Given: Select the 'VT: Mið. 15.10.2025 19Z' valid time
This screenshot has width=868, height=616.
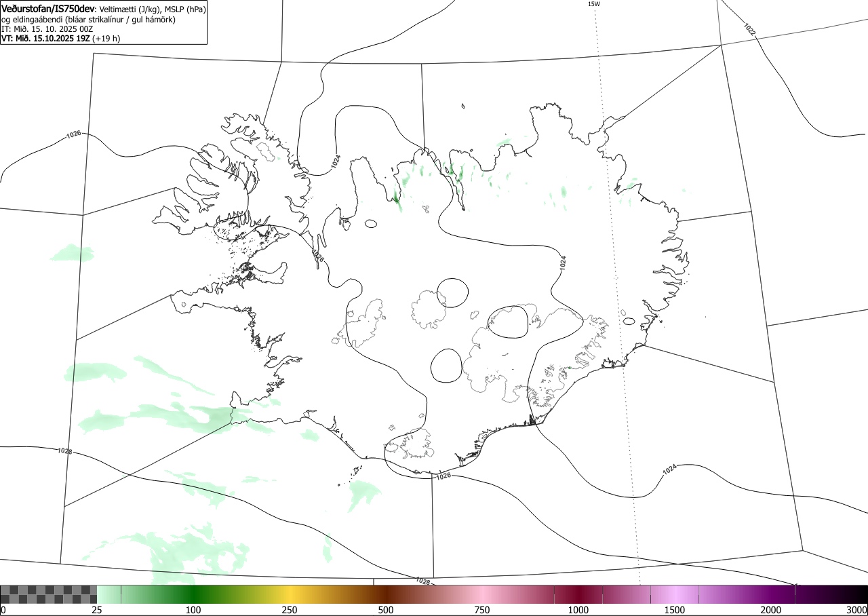Looking at the screenshot, I should (x=45, y=39).
